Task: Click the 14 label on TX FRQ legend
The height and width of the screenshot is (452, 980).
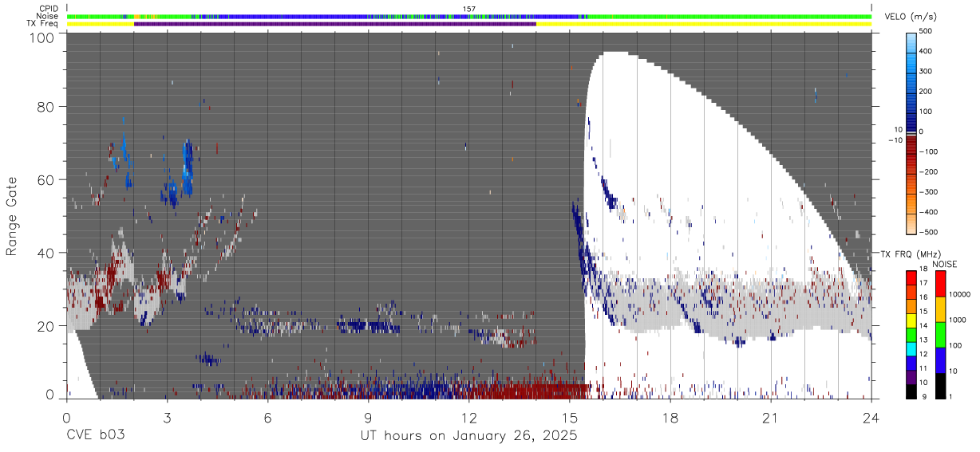Action: click(923, 326)
